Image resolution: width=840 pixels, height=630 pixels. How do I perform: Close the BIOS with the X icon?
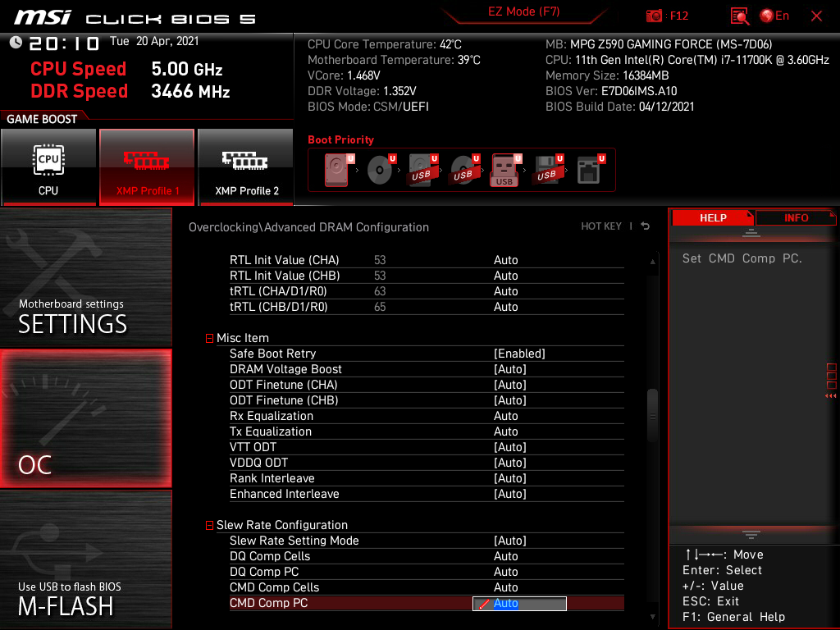click(x=816, y=16)
